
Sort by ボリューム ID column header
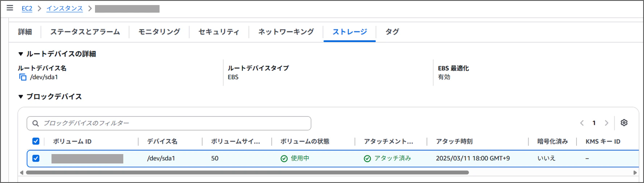72,141
